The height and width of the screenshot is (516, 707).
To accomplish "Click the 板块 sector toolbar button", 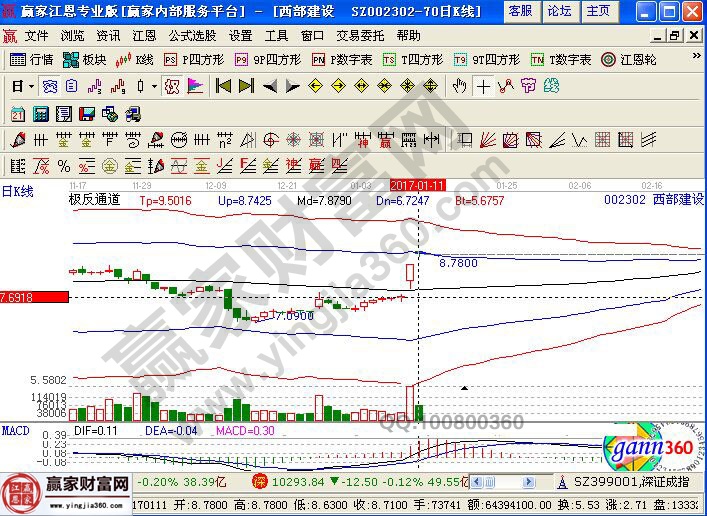I will coord(87,59).
